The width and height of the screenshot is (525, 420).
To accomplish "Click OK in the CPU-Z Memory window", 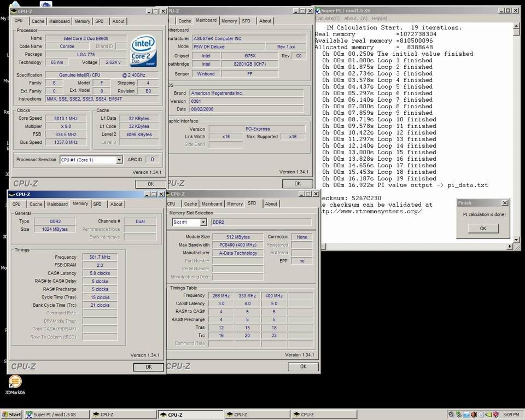I will pyautogui.click(x=148, y=367).
